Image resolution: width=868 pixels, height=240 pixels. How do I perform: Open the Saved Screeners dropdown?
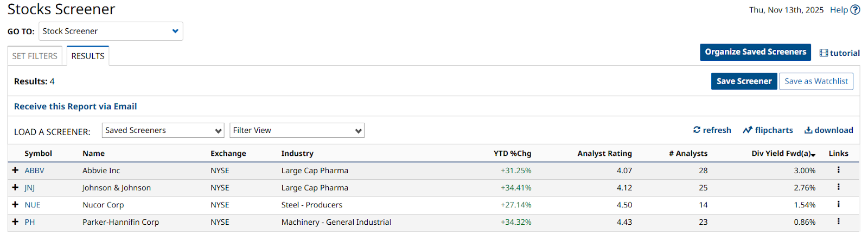point(163,130)
